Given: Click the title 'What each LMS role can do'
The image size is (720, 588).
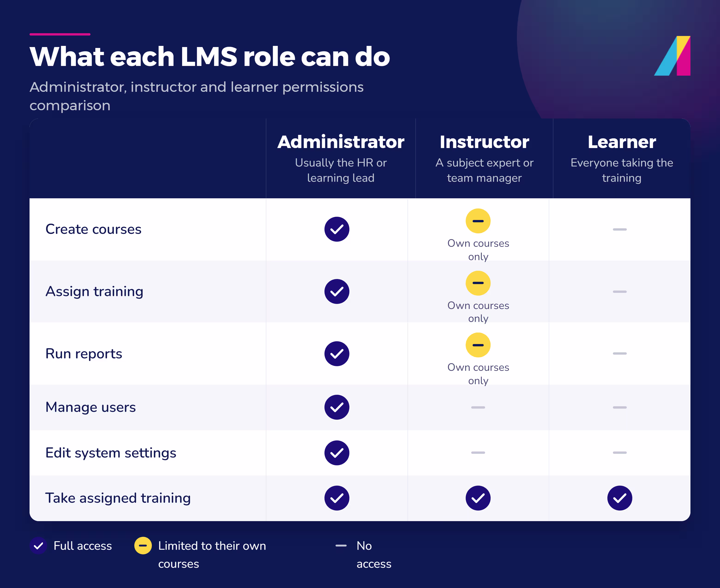Looking at the screenshot, I should pos(210,56).
